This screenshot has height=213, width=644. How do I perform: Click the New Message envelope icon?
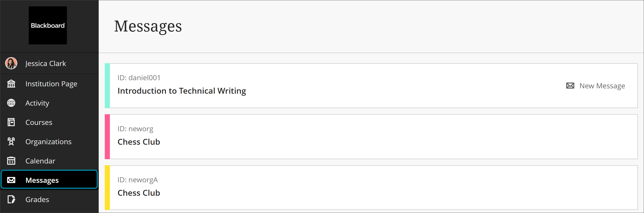pyautogui.click(x=570, y=86)
